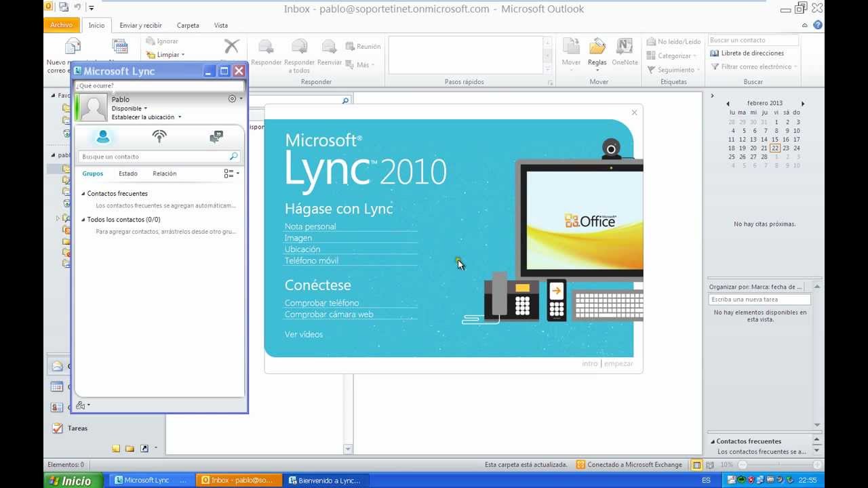This screenshot has height=488, width=868.
Task: Click Pablo's profile picture in Lync
Action: [94, 108]
